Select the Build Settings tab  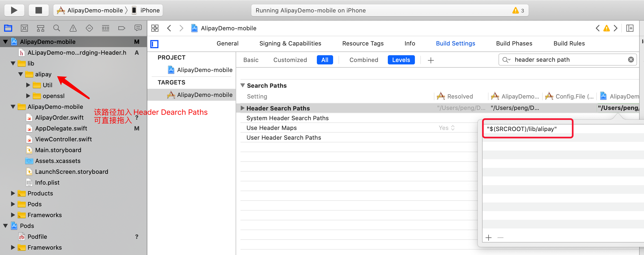(456, 43)
